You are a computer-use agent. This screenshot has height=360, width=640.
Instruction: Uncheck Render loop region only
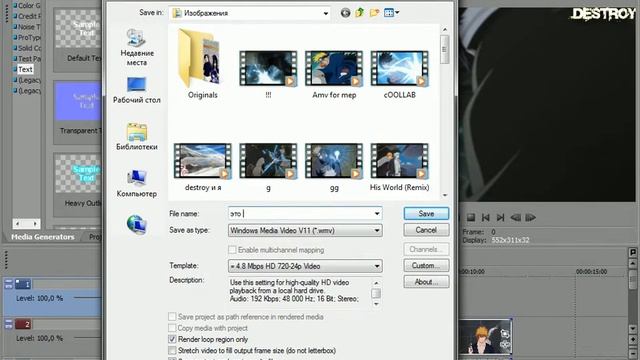click(x=172, y=339)
